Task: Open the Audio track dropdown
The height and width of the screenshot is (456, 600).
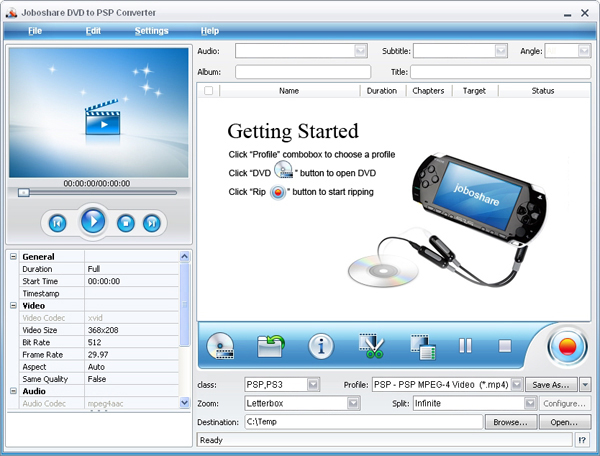Action: (x=360, y=51)
